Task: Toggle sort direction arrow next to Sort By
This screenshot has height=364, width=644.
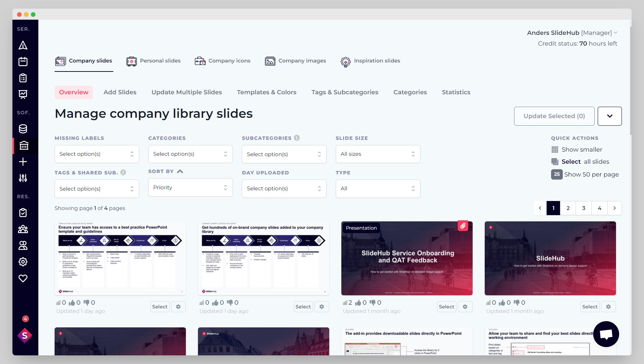Action: [x=180, y=171]
